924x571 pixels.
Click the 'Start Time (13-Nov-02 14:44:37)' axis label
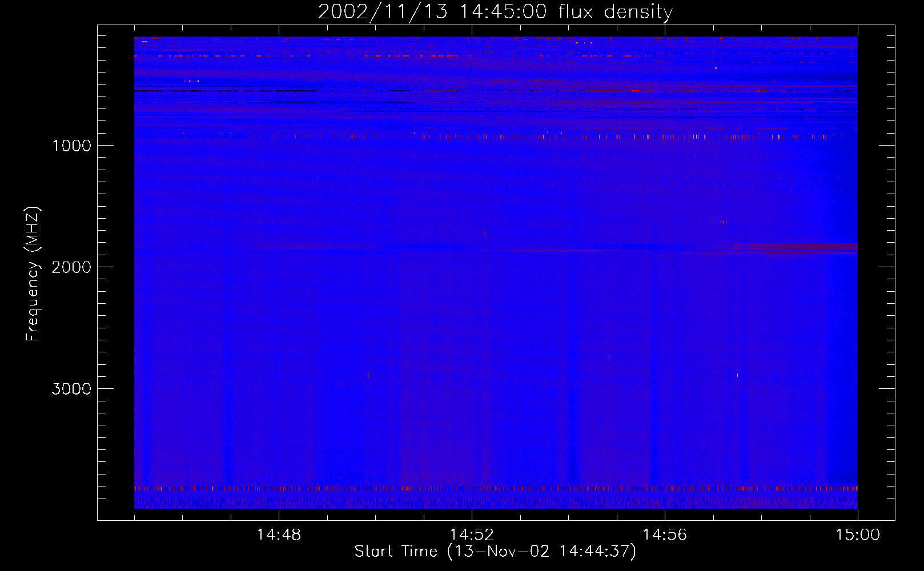495,551
